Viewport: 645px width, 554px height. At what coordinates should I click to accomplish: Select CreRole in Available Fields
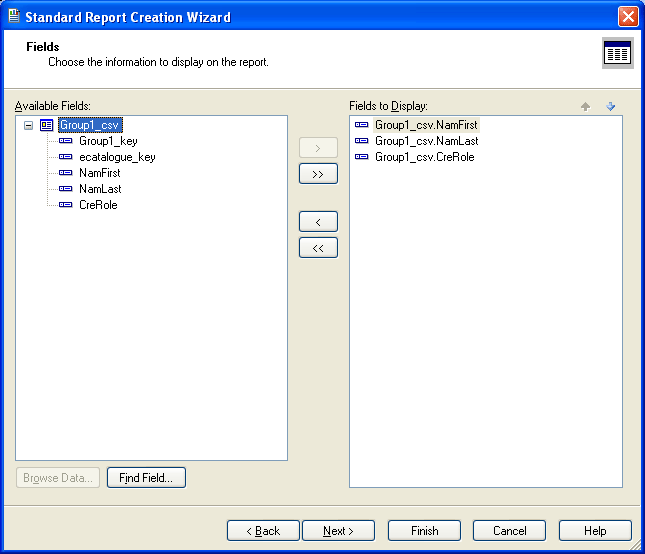(x=98, y=205)
